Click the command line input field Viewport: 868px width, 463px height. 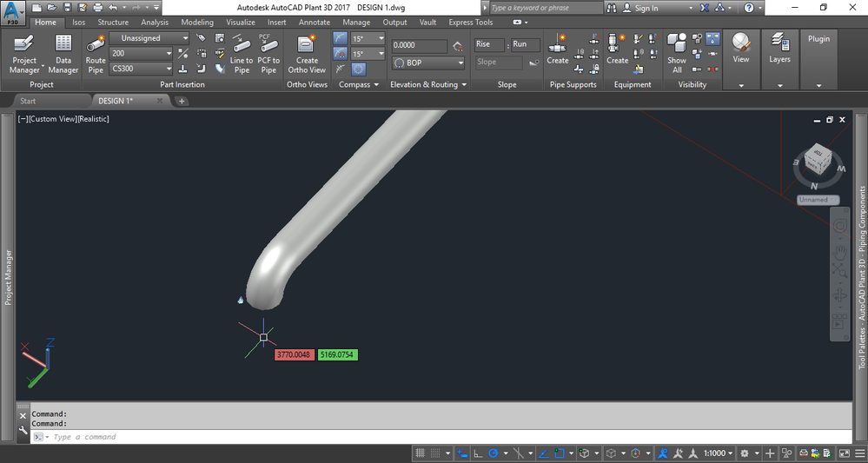443,437
